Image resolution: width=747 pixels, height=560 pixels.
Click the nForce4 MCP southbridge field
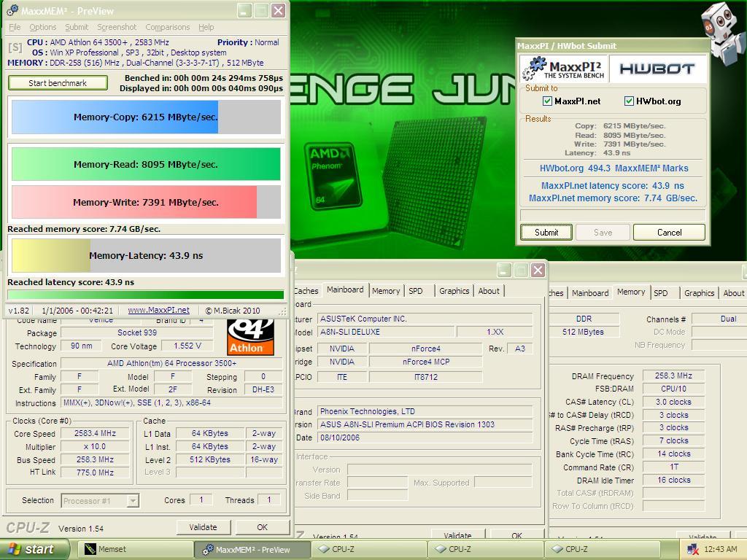tap(425, 362)
